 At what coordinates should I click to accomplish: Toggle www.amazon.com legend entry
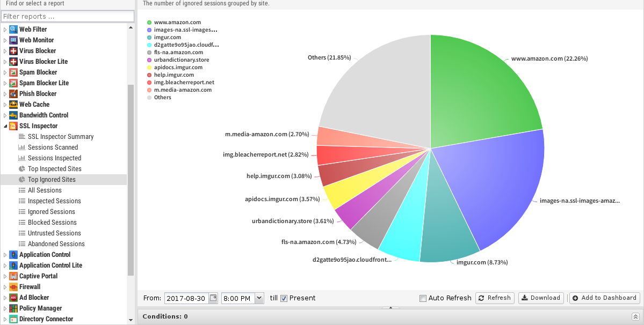[177, 23]
